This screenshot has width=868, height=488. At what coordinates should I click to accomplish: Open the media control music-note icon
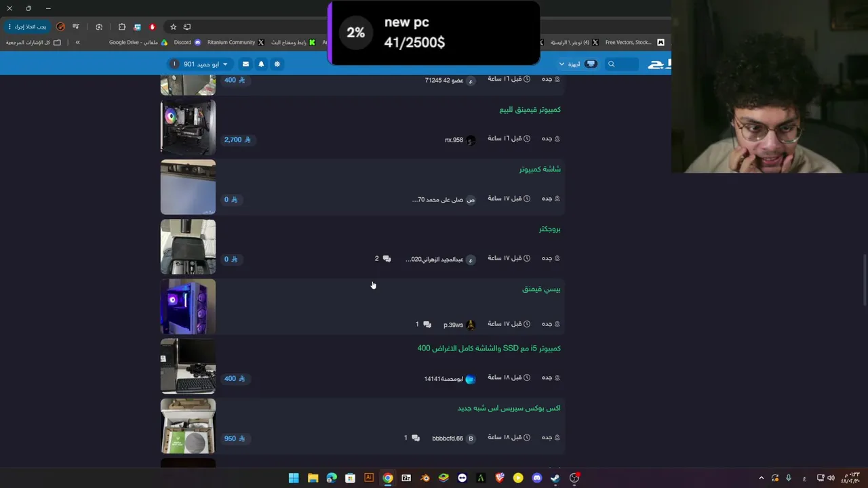[x=76, y=26]
